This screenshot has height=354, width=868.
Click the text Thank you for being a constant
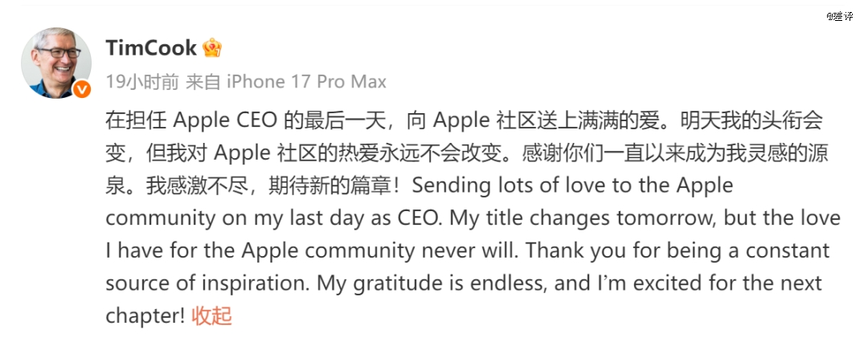pyautogui.click(x=678, y=250)
